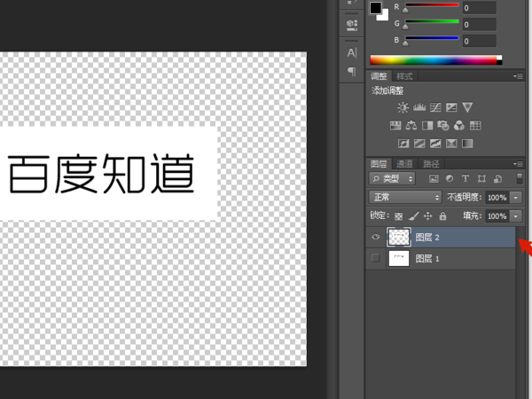Add a Brightness/Contrast adjustment (sun icon)
532x399 pixels.
(403, 107)
